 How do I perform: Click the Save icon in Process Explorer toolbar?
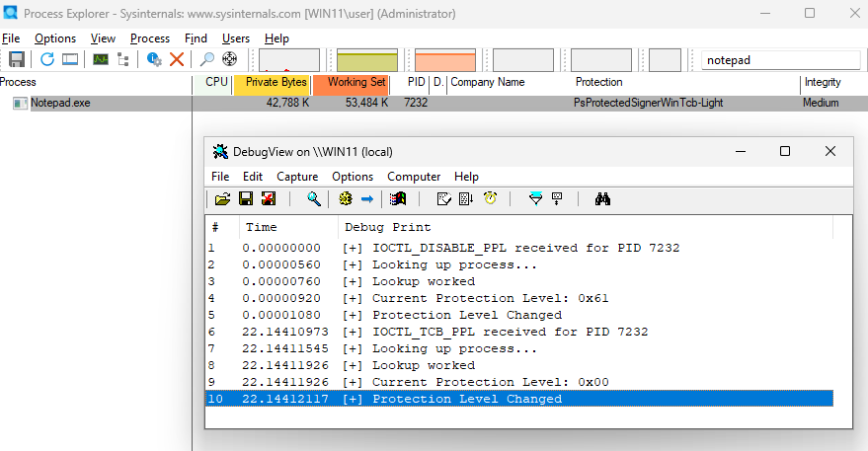(x=16, y=59)
